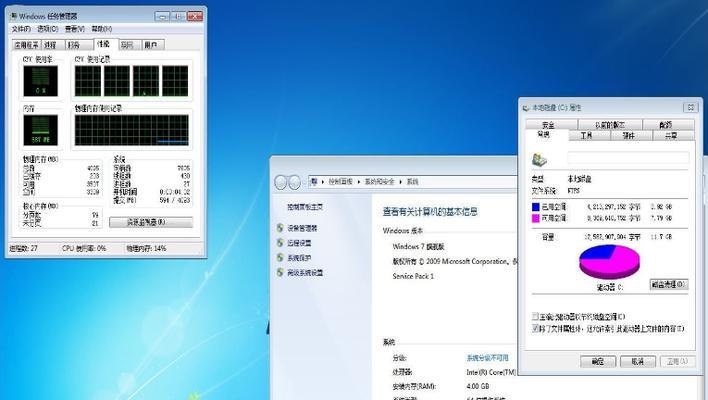Open the 帮助(H) menu in Task Manager
The height and width of the screenshot is (400, 708).
coord(102,29)
